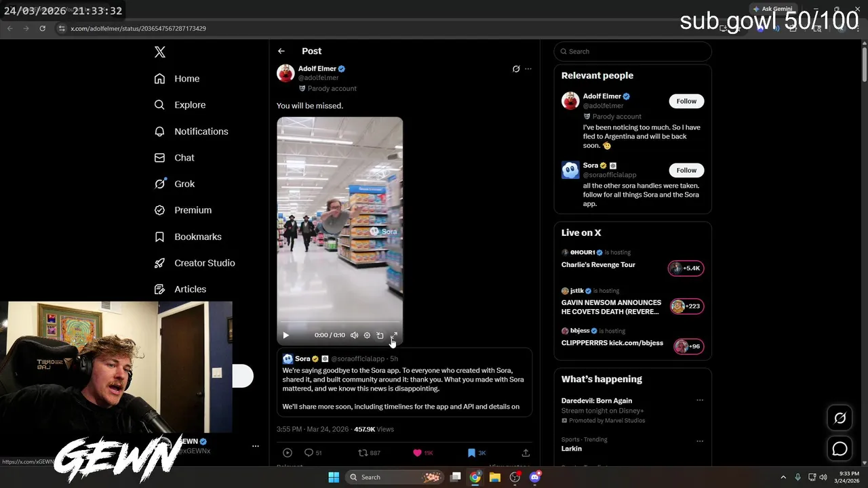Open the Sora avatar in the quoted post
868x488 pixels.
tap(288, 359)
